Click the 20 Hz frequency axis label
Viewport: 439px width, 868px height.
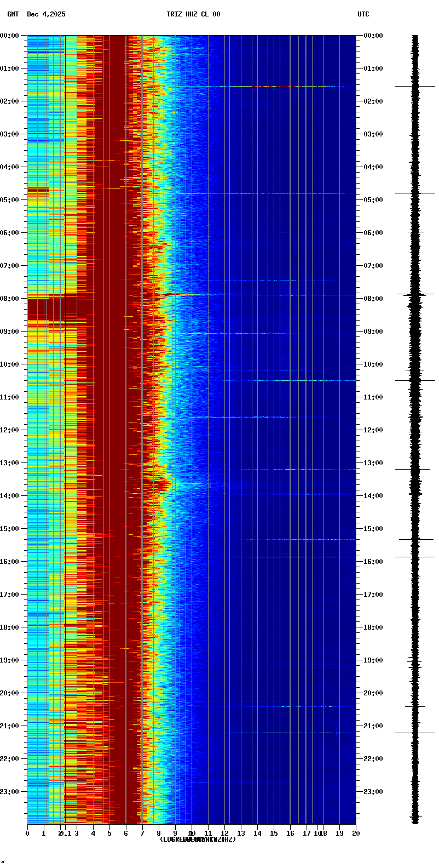[x=356, y=833]
